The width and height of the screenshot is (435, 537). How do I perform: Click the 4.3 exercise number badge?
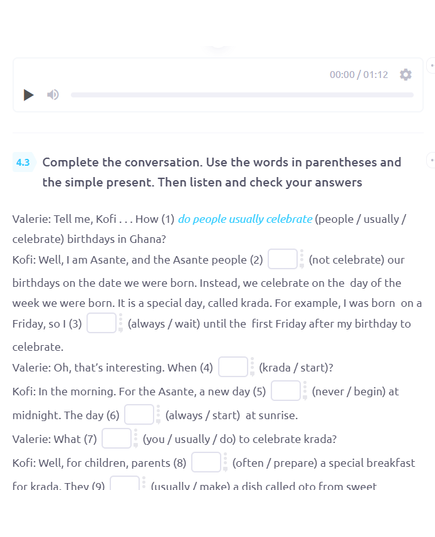[x=23, y=162]
